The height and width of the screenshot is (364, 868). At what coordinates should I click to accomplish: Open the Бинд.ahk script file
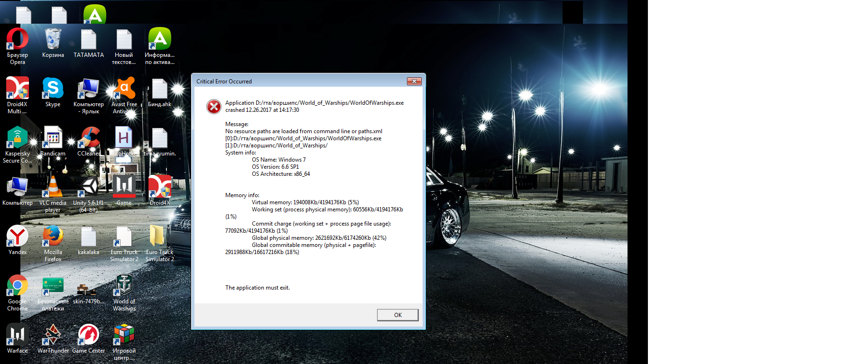pos(160,89)
